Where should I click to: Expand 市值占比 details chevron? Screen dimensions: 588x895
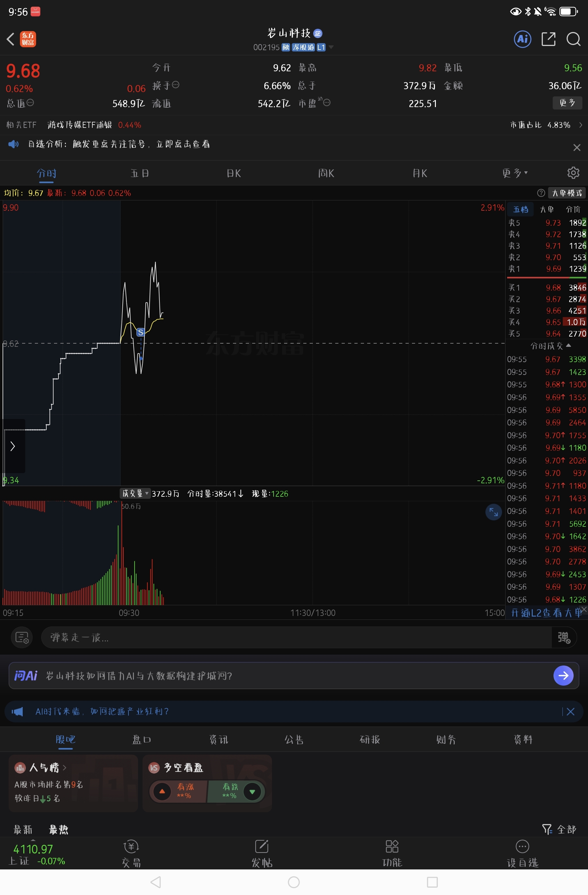click(x=581, y=125)
